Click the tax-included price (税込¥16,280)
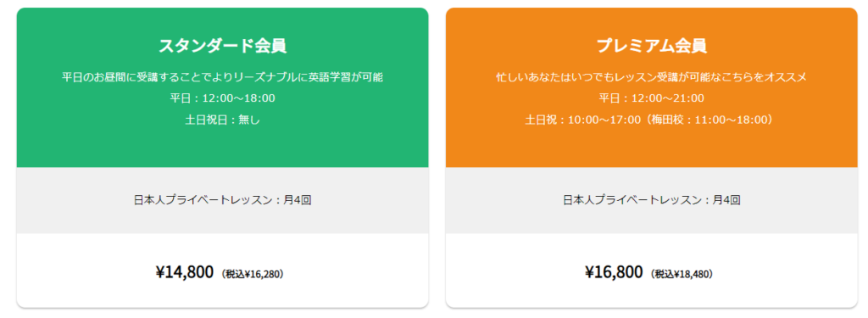This screenshot has height=318, width=868. [253, 274]
